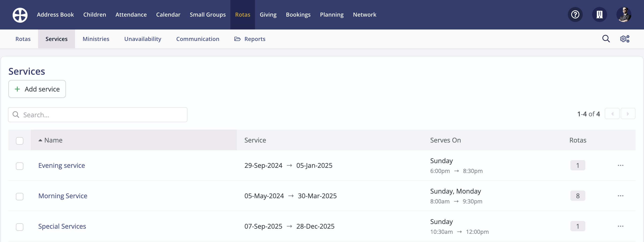Viewport: 644px width, 242px height.
Task: Check the Special Services row checkbox
Action: point(19,227)
